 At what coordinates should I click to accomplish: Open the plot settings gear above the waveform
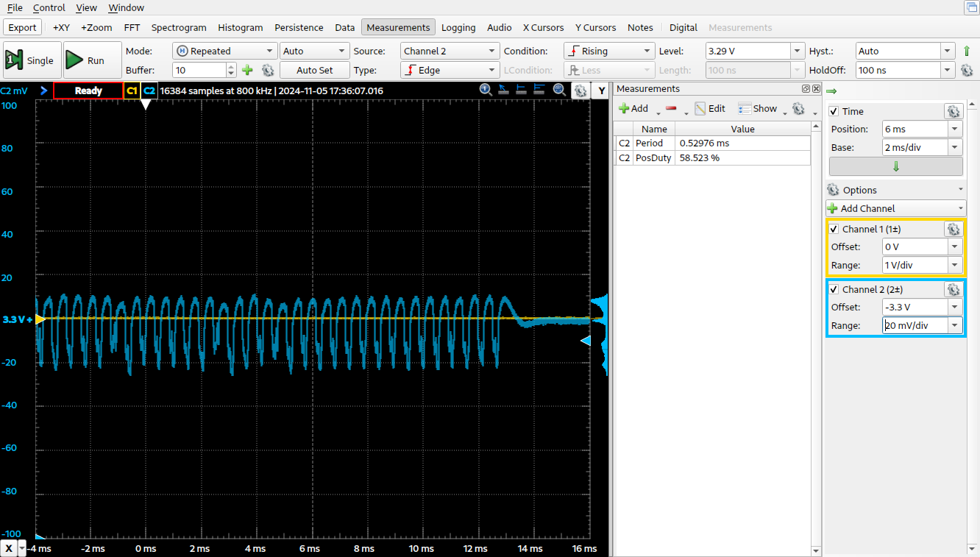click(580, 91)
